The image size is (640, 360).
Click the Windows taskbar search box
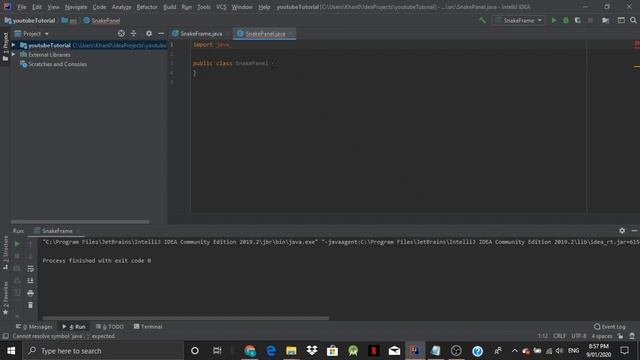point(104,351)
